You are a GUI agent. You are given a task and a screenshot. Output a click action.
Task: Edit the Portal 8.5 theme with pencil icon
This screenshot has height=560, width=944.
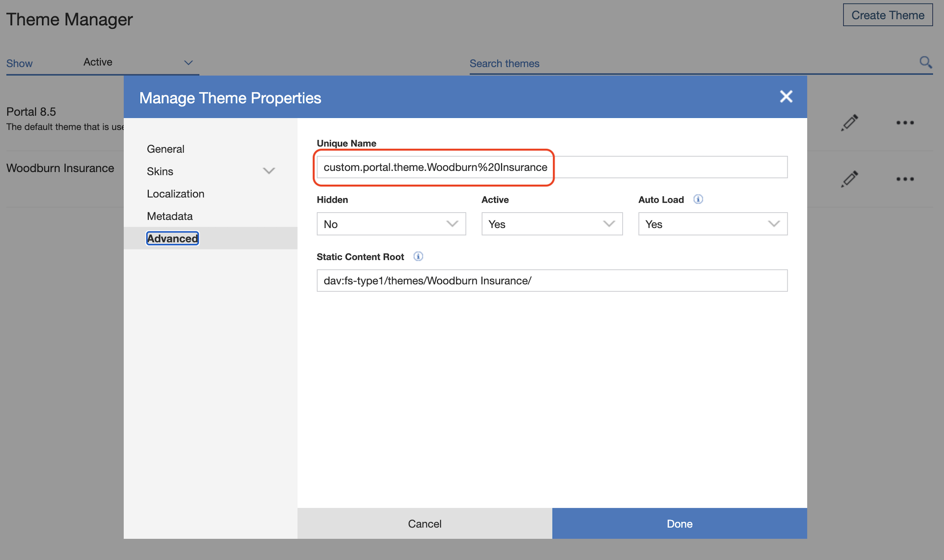pyautogui.click(x=849, y=123)
